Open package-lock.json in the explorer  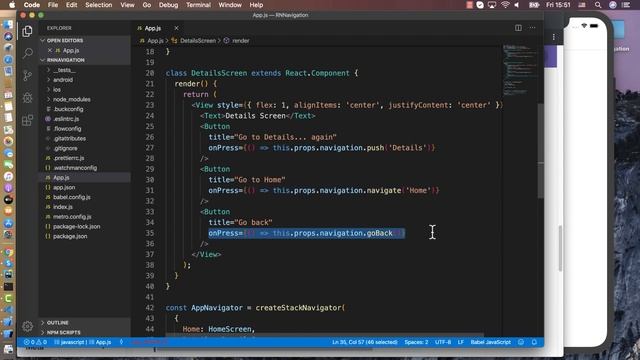point(76,227)
